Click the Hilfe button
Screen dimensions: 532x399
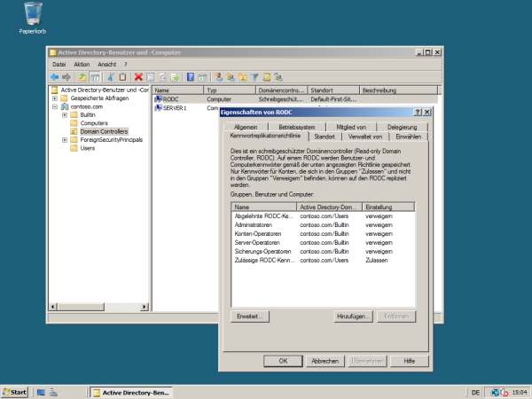pyautogui.click(x=410, y=361)
